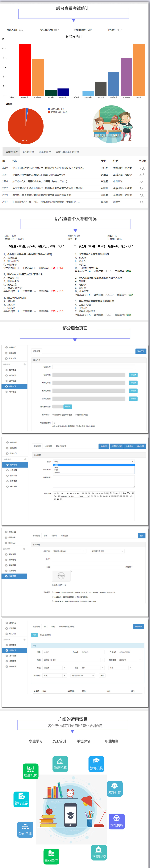
Task: Click the gear icon of highlighted 题库管理 item
Action: pos(7,465)
